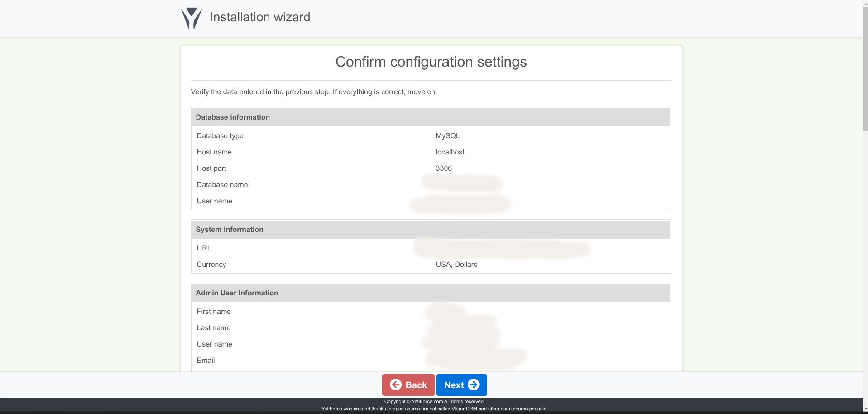This screenshot has width=868, height=414.
Task: Click the URL label
Action: tap(204, 248)
